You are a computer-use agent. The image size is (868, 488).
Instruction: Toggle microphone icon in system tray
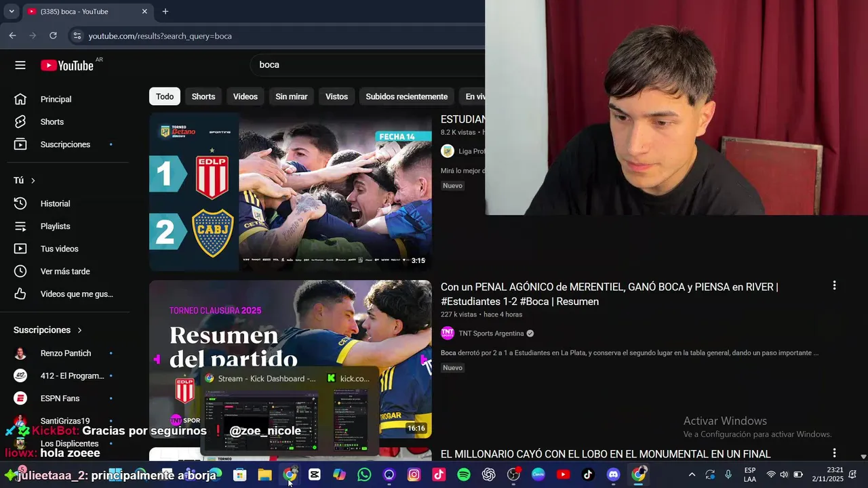tap(728, 475)
